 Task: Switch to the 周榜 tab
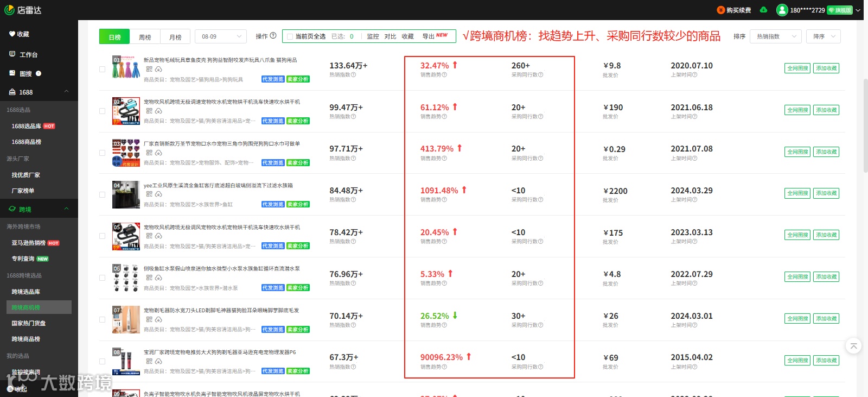[145, 36]
